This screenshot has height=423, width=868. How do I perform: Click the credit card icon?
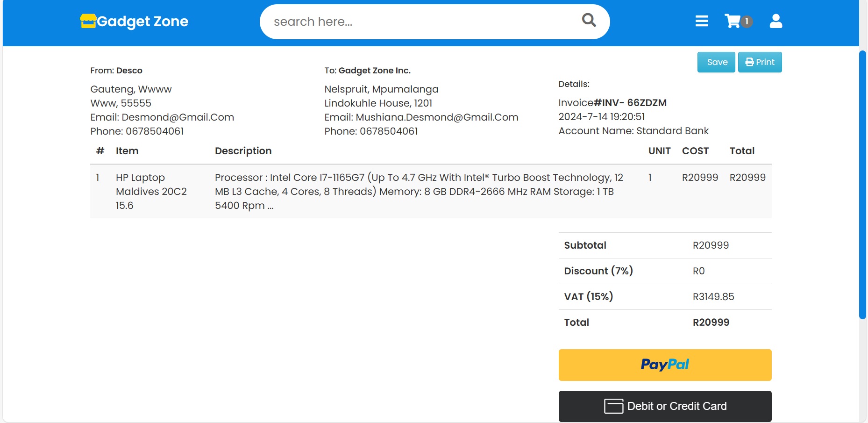613,406
